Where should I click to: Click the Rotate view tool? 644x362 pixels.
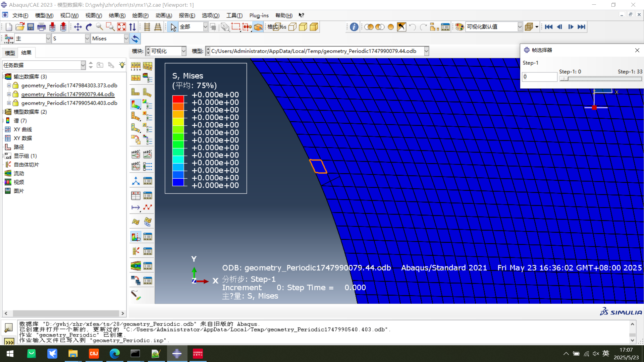tap(89, 27)
